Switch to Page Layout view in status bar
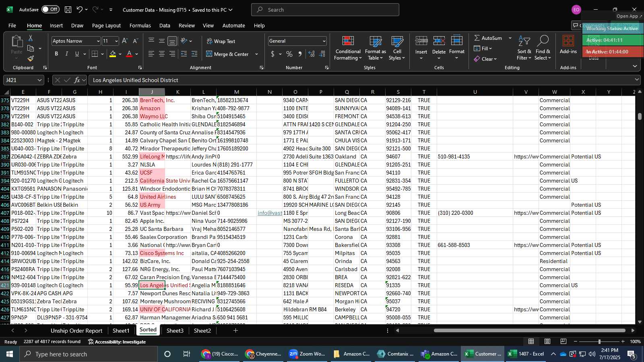Viewport: 644px width, 362px height. tap(547, 341)
